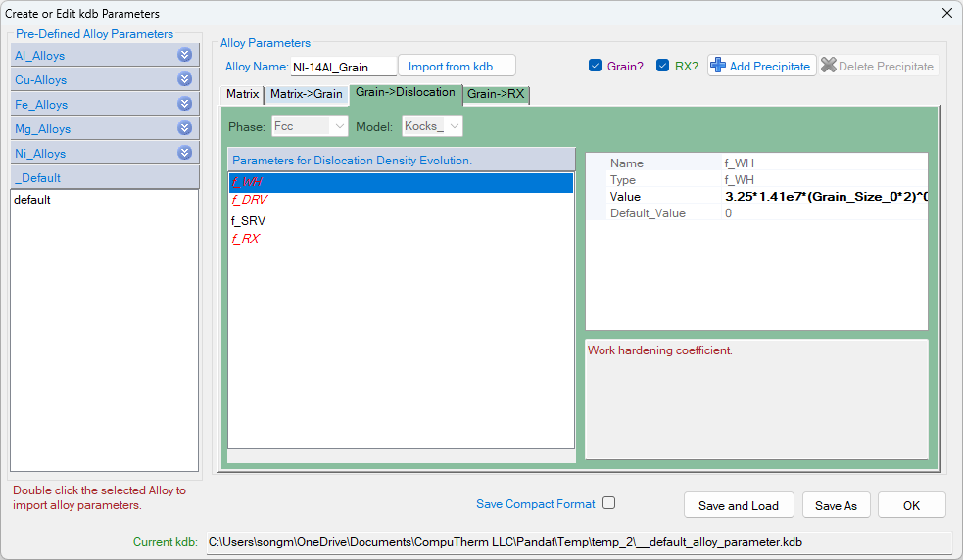This screenshot has width=963, height=560.
Task: Collapse the _Default alloy group header
Action: tap(104, 177)
